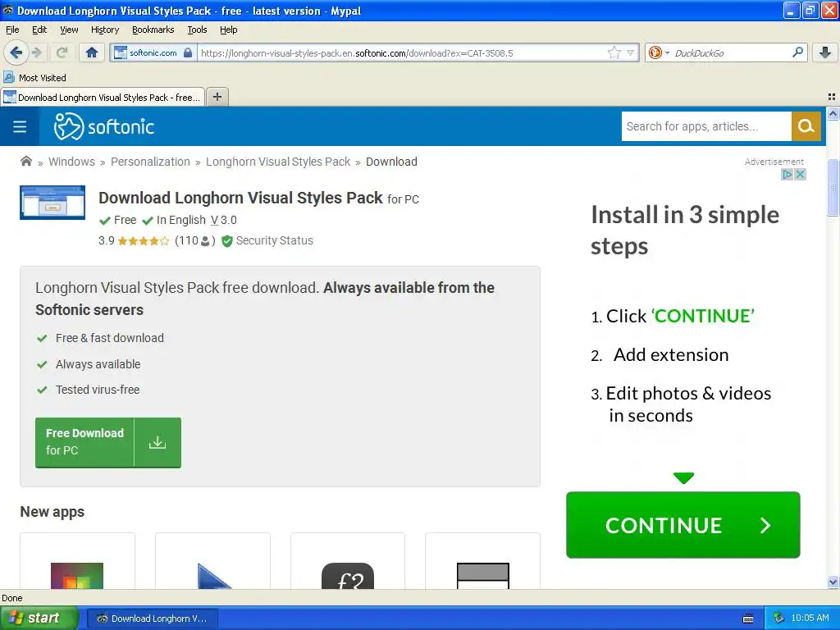Click the URL text in address bar
This screenshot has width=840, height=630.
357,53
